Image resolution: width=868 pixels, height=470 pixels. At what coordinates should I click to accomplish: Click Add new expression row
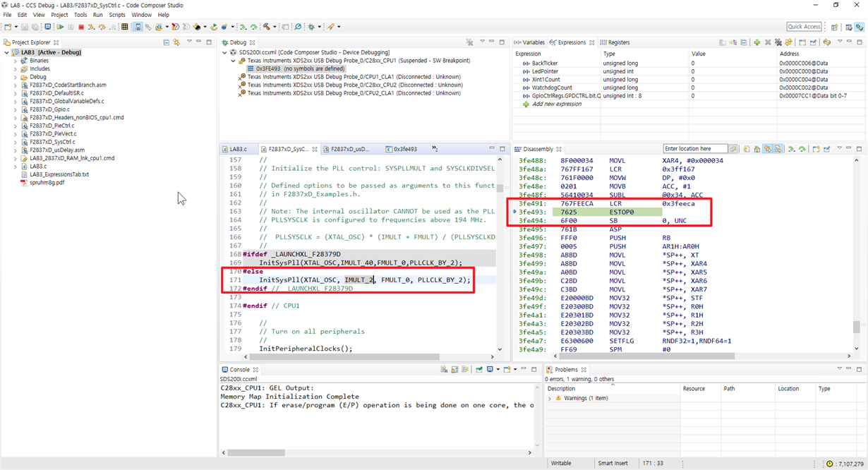(x=557, y=104)
